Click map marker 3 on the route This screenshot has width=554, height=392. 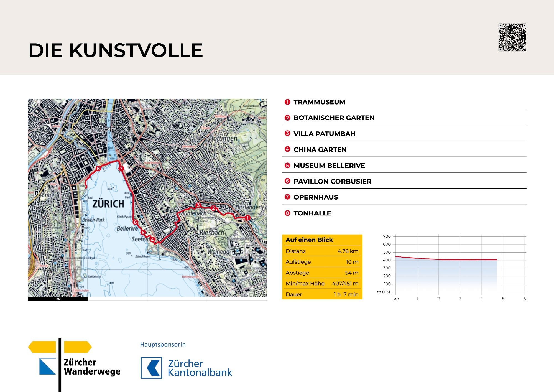pyautogui.click(x=198, y=205)
